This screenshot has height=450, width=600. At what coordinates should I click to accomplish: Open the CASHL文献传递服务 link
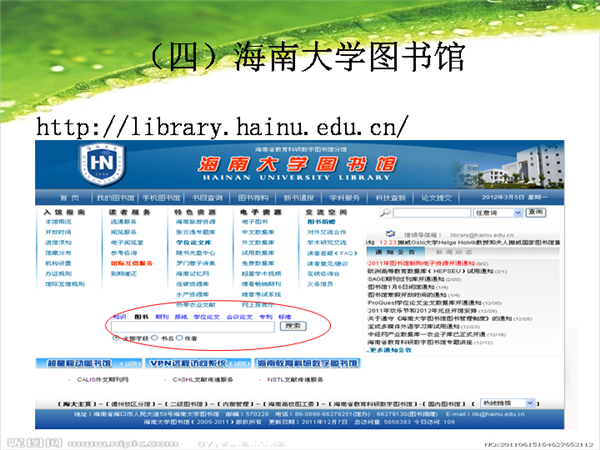tap(203, 380)
